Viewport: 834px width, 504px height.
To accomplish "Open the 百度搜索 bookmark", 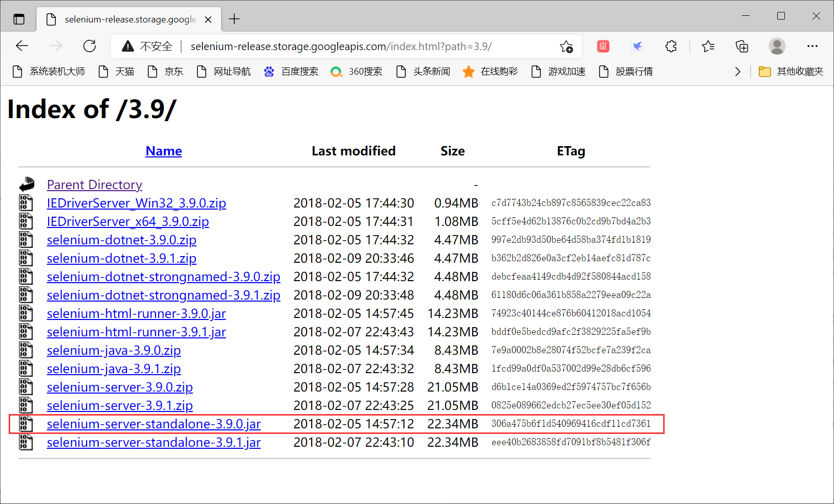I will pyautogui.click(x=292, y=72).
